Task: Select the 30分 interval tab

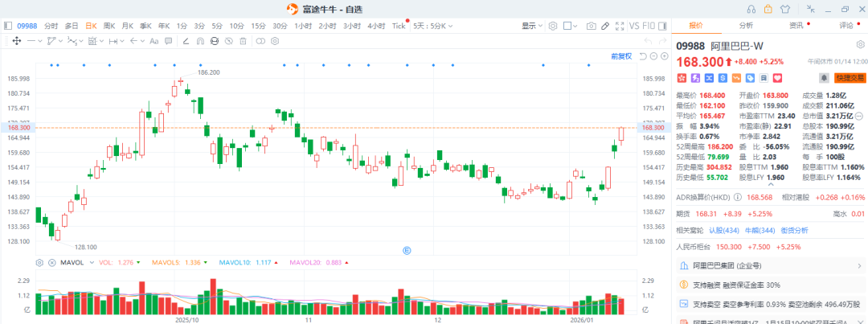Action: [x=280, y=26]
